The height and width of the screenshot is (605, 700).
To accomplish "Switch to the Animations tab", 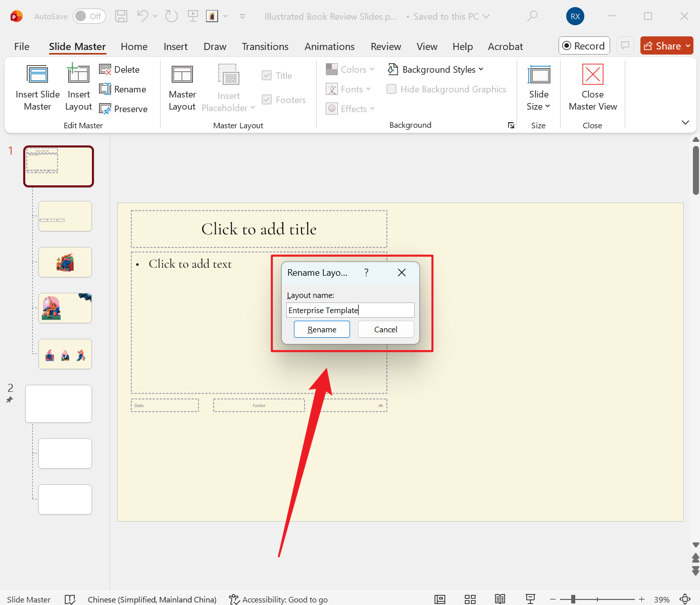I will 329,46.
